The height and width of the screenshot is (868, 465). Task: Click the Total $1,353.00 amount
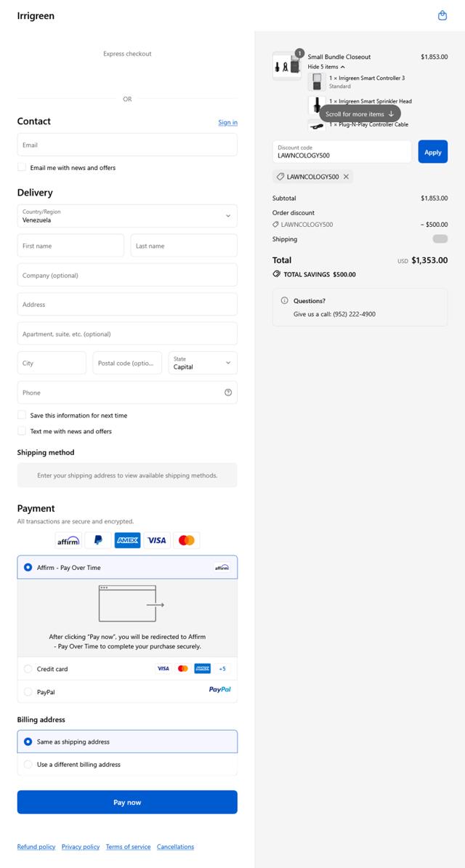coord(429,260)
